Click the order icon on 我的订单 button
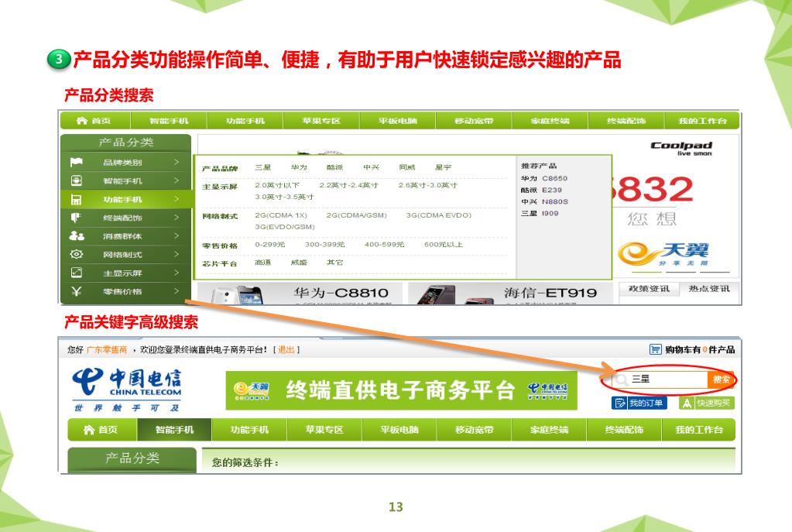 coord(620,403)
